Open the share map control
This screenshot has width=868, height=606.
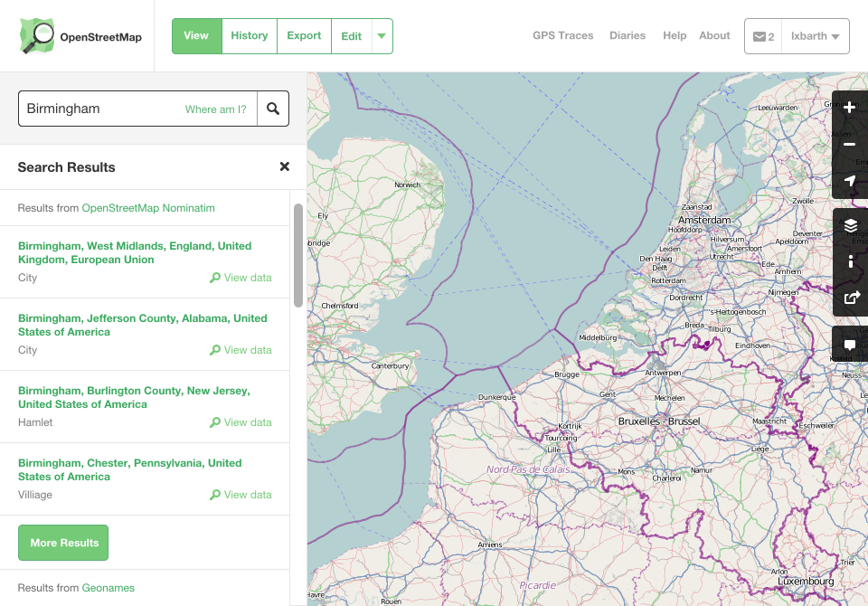850,298
